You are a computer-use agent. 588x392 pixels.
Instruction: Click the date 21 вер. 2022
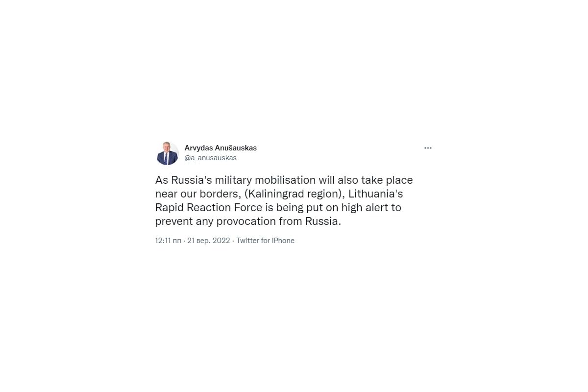point(208,241)
